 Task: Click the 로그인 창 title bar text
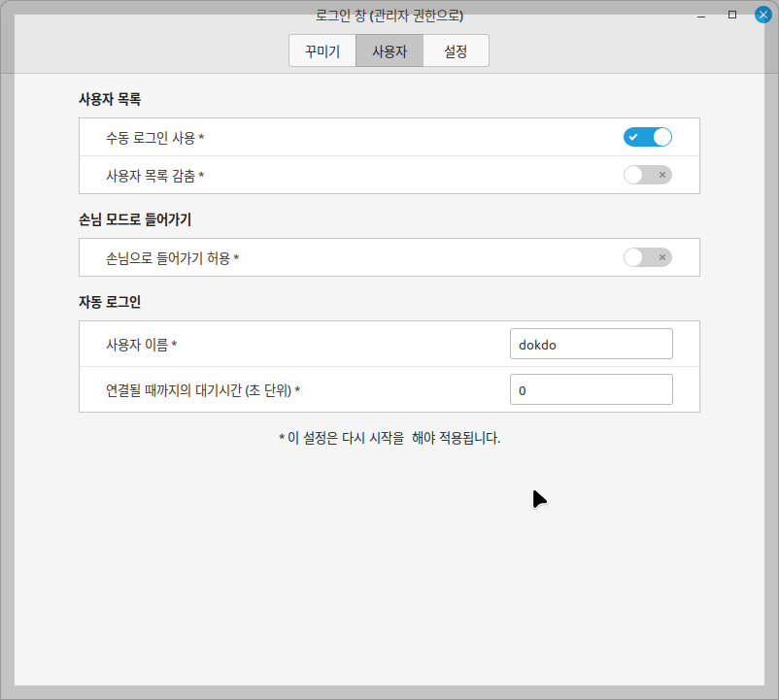coord(389,16)
